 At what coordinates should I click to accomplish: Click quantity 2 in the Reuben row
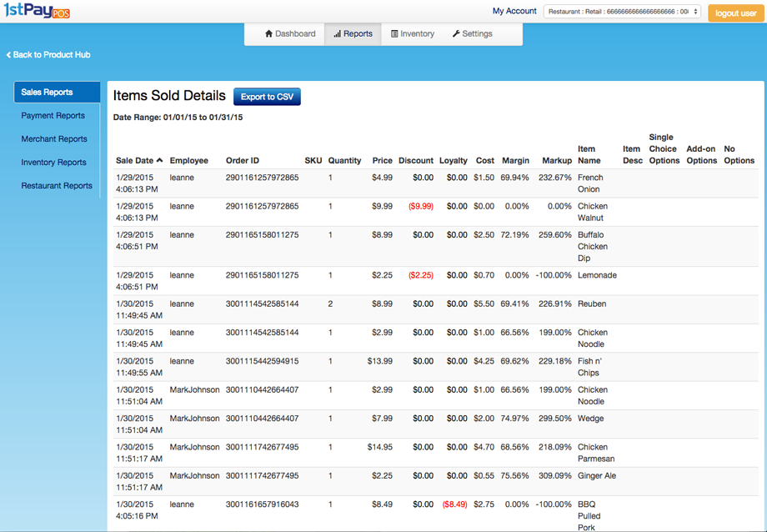[330, 304]
